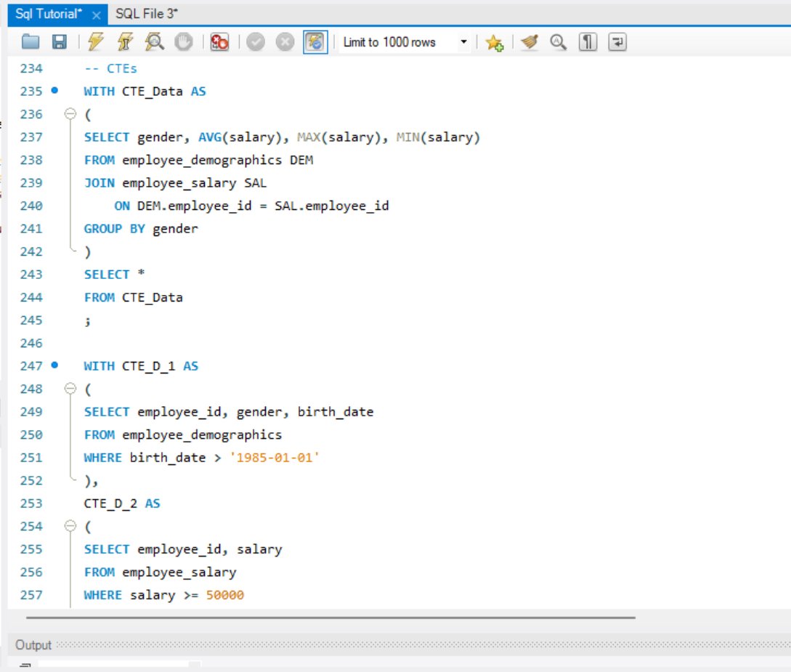Toggle invisible characters pilcrow icon
The width and height of the screenshot is (791, 672).
click(588, 42)
